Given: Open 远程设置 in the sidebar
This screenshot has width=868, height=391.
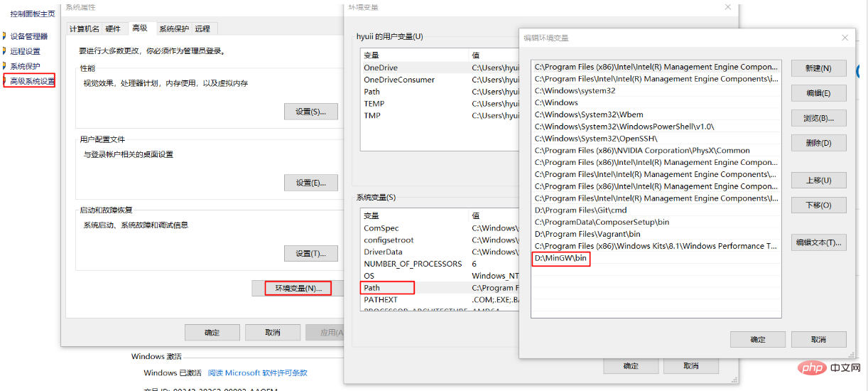Looking at the screenshot, I should [26, 51].
